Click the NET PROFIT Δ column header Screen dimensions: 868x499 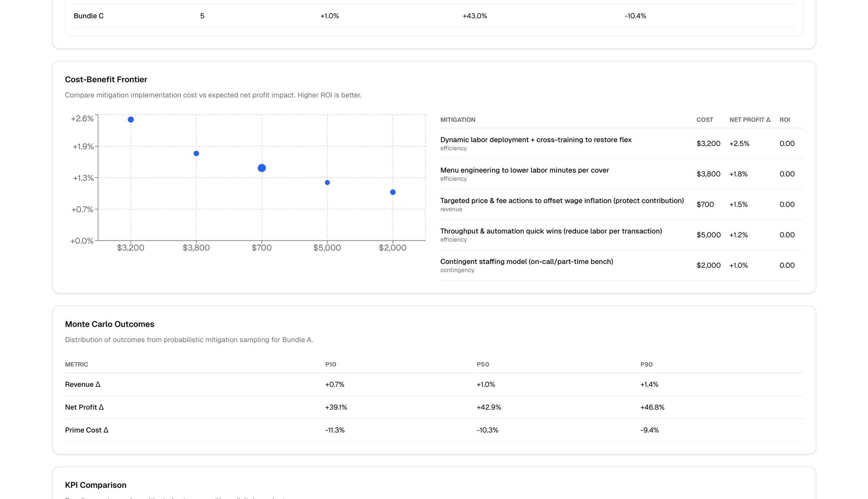749,120
